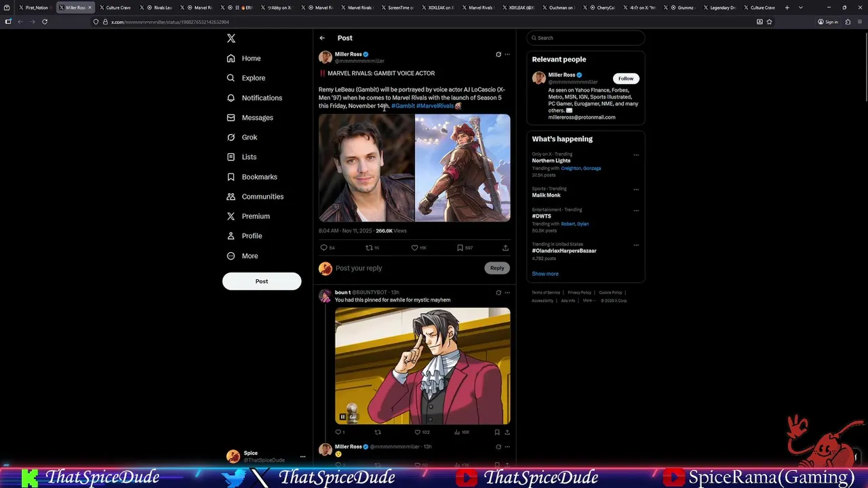Image resolution: width=868 pixels, height=488 pixels.
Task: Click the Search box on X
Action: point(585,38)
